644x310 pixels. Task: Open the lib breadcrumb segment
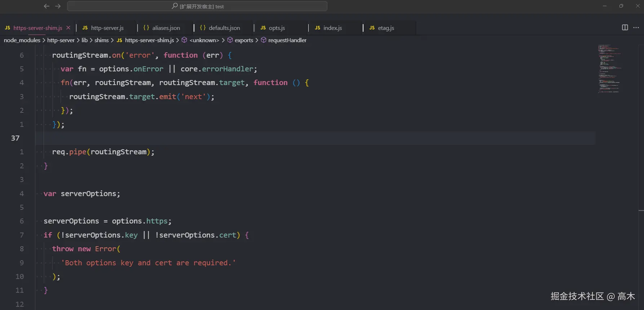pyautogui.click(x=84, y=40)
